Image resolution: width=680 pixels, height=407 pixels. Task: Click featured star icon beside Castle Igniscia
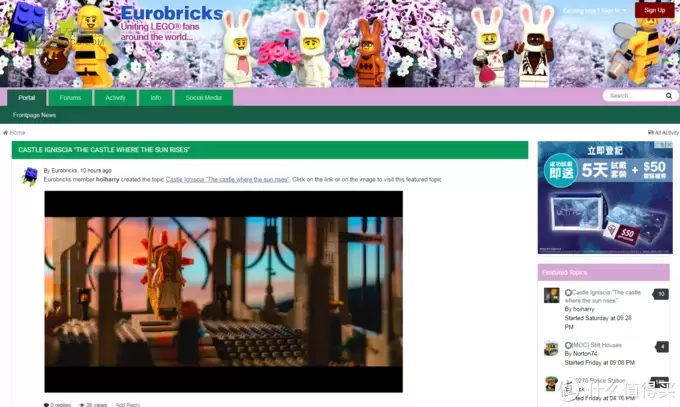click(568, 292)
